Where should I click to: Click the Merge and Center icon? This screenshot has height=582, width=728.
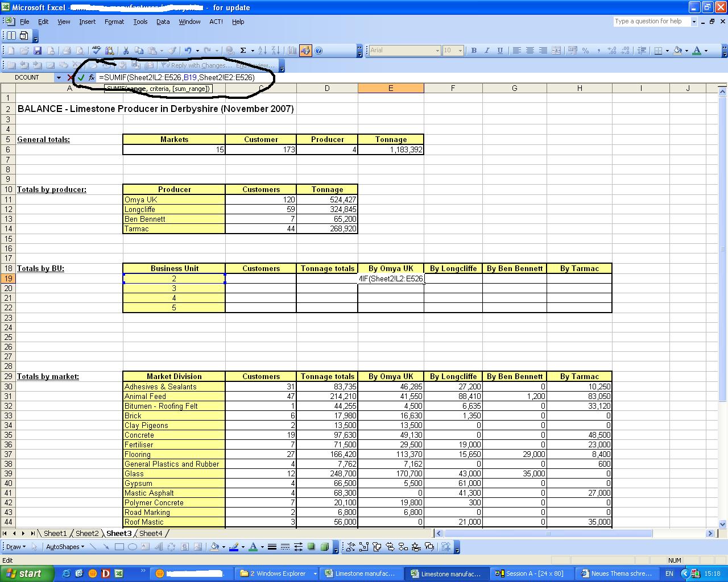tap(556, 51)
